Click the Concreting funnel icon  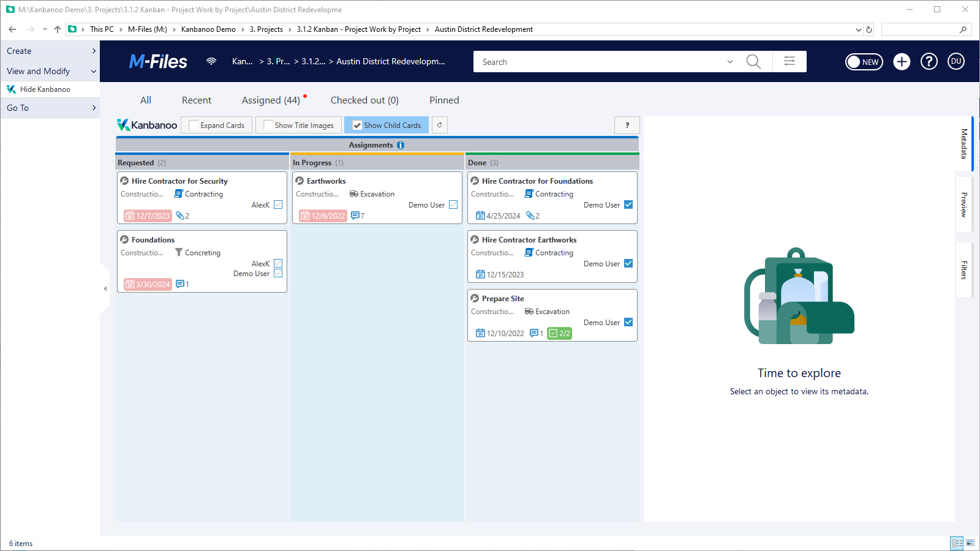point(179,252)
